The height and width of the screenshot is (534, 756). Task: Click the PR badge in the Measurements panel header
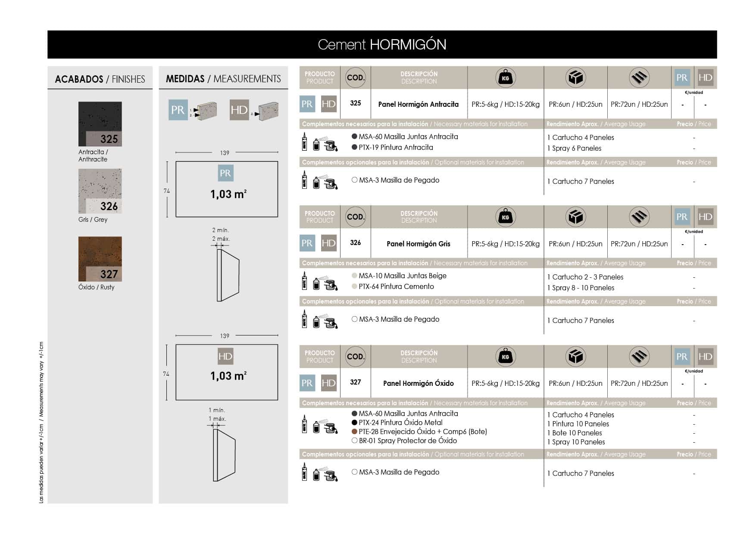tap(178, 110)
